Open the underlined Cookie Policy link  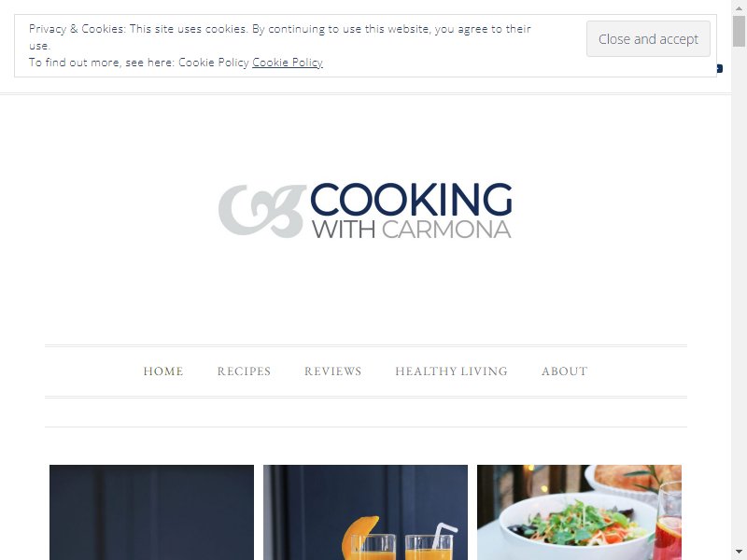click(x=288, y=63)
